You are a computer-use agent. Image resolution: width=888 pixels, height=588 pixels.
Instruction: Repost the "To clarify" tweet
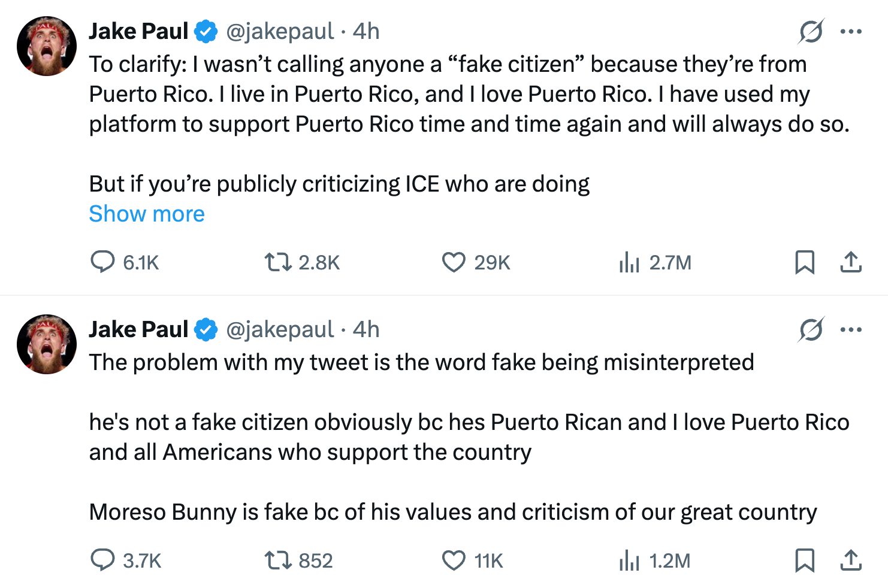coord(278,262)
